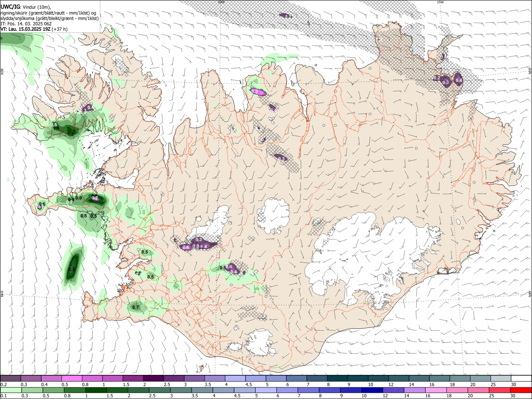Click the '0.2' legend label on top row
Screen dimensions: 532x399
tap(3, 384)
